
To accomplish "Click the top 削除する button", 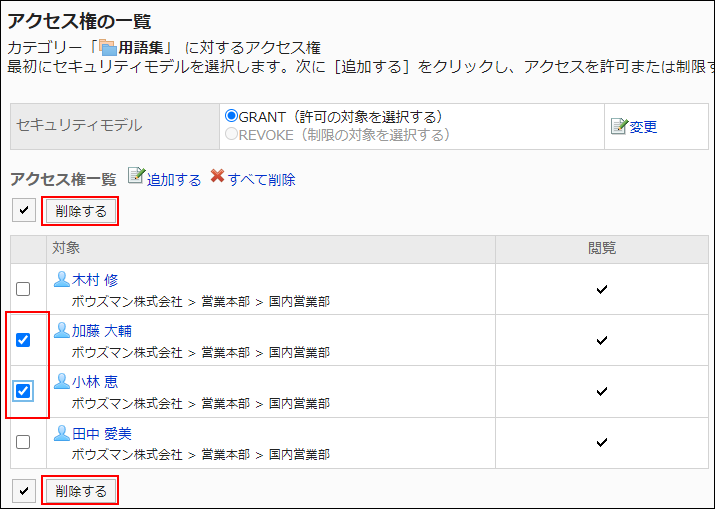I will (81, 211).
